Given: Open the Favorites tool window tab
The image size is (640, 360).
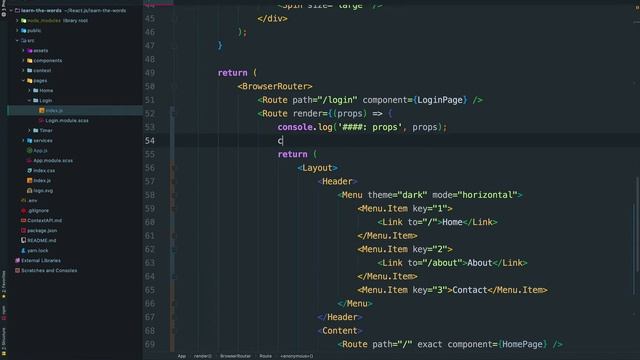Looking at the screenshot, I should pos(4,284).
